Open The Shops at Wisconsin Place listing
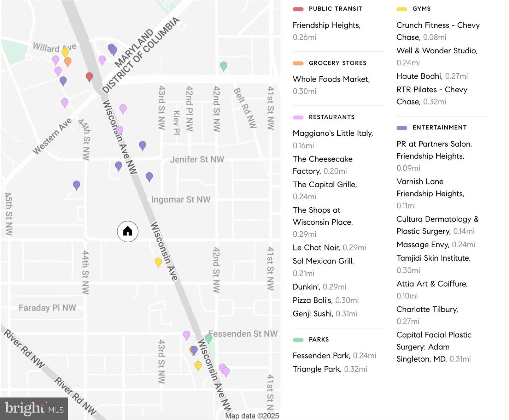Screen dimensions: 509x420 coord(323,222)
